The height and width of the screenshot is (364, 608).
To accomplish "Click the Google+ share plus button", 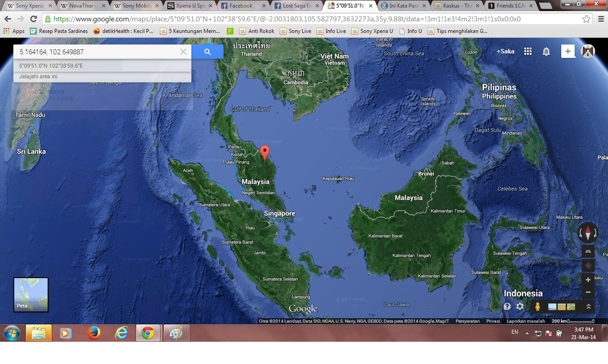I will (x=567, y=51).
